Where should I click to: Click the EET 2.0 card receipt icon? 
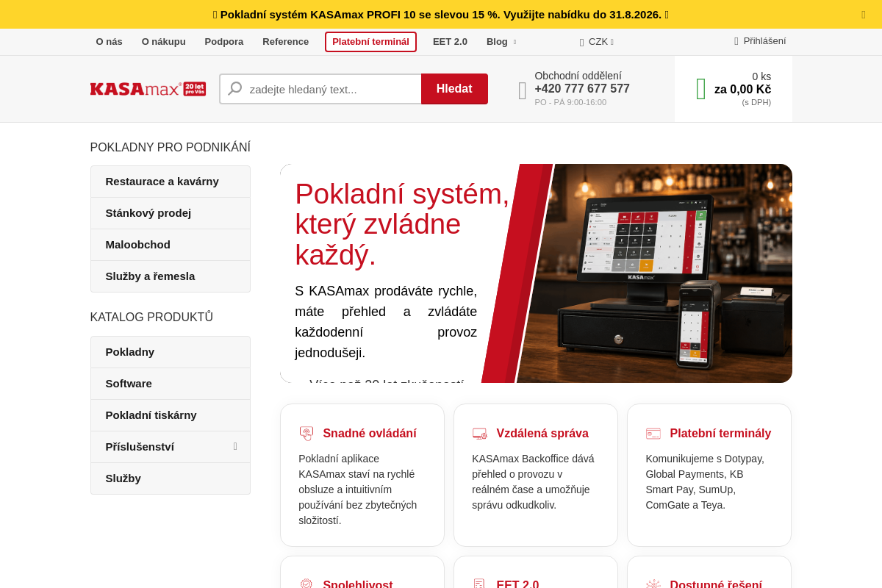coord(479,584)
